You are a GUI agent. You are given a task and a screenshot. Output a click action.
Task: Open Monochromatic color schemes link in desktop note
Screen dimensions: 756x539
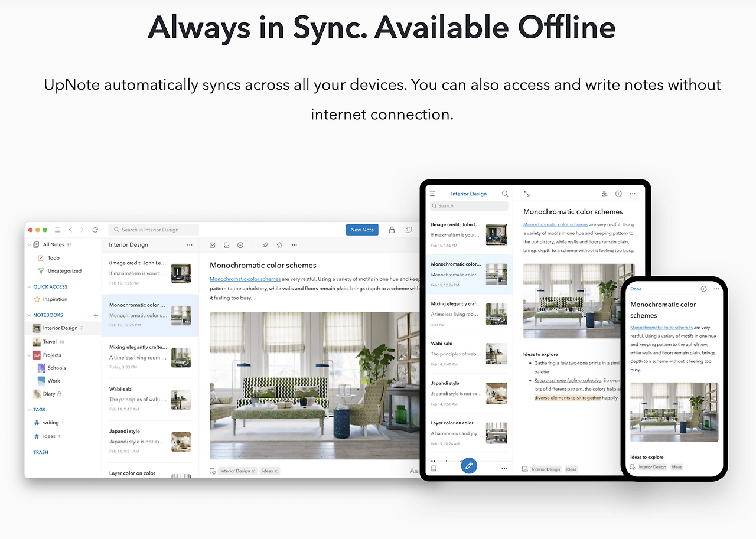(x=245, y=279)
